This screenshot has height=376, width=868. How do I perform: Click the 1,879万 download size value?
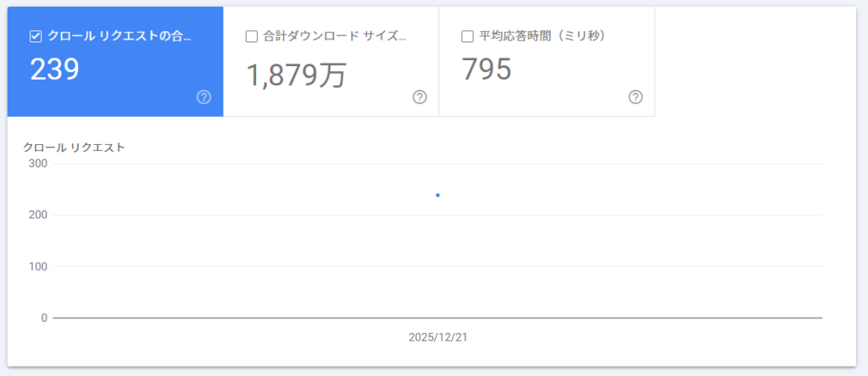pyautogui.click(x=297, y=75)
